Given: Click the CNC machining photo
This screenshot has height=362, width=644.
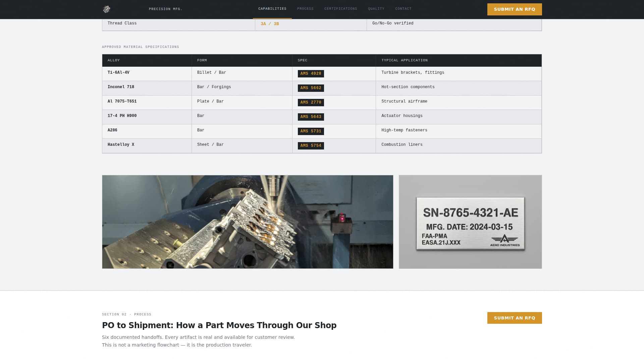Looking at the screenshot, I should (248, 222).
